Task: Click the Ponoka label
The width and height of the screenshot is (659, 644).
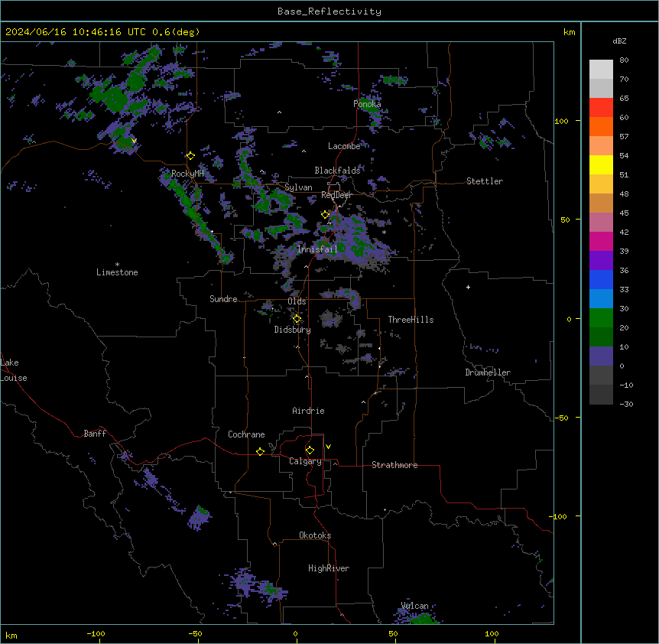Action: coord(367,104)
